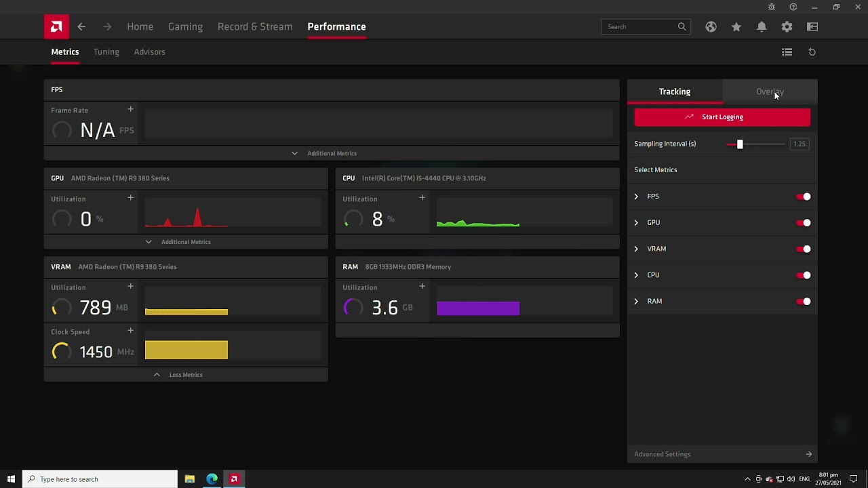Click the bug report icon in title bar
This screenshot has width=868, height=488.
772,7
